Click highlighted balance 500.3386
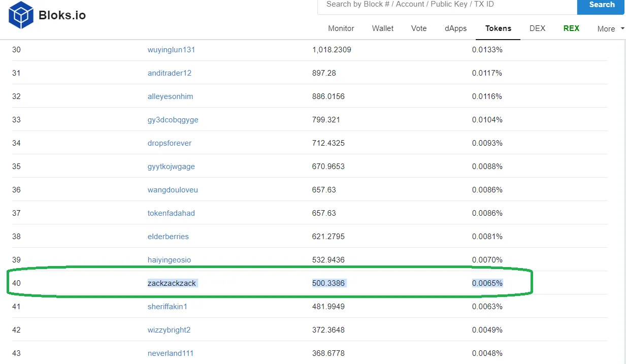The height and width of the screenshot is (364, 626). (x=328, y=283)
